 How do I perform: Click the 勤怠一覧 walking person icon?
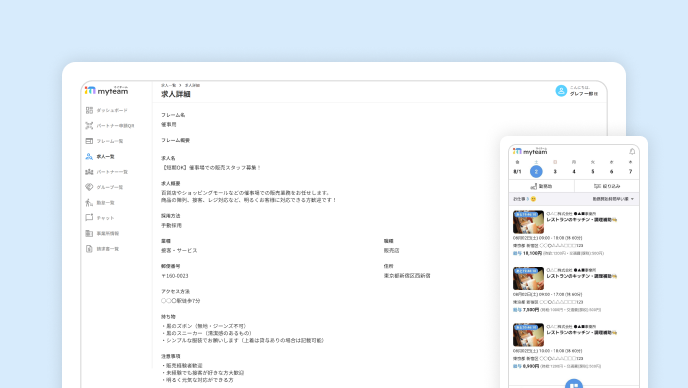(x=89, y=202)
